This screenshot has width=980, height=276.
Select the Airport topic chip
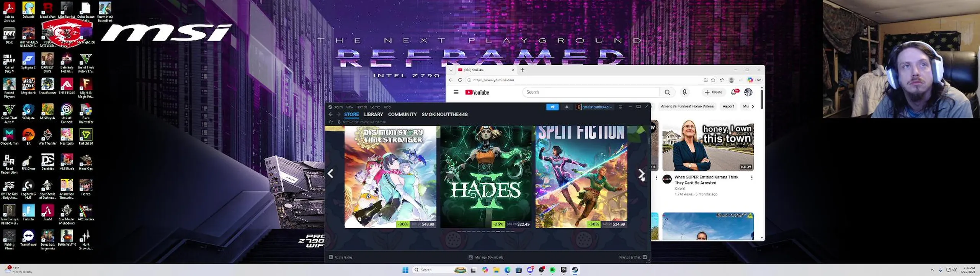[x=728, y=107]
